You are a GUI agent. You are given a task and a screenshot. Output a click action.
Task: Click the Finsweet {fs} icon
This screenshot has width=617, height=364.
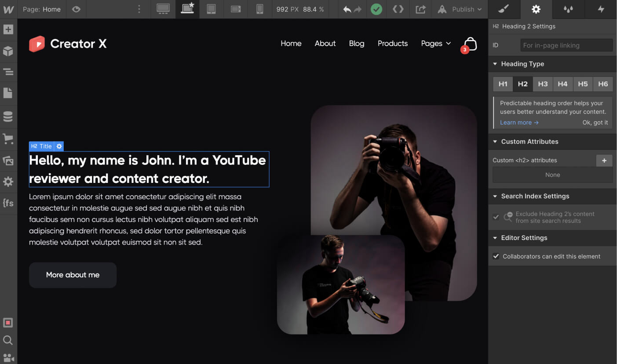click(8, 203)
